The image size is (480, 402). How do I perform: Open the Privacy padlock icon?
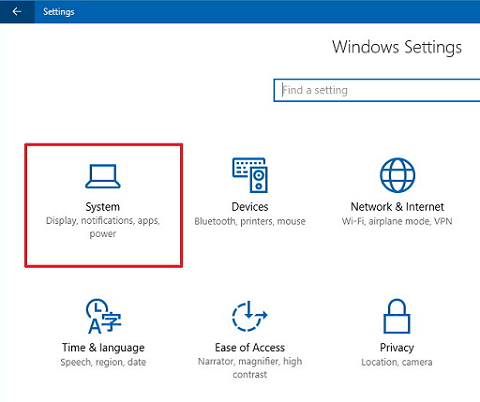[397, 316]
